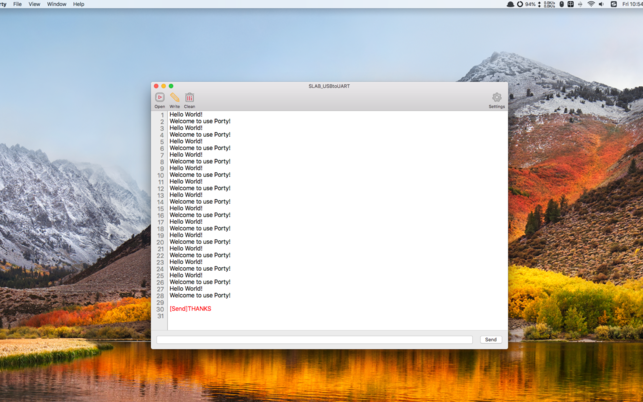The image size is (643, 402).
Task: Click the dimmed arrow icon beside Wi-Fi
Action: 580,4
